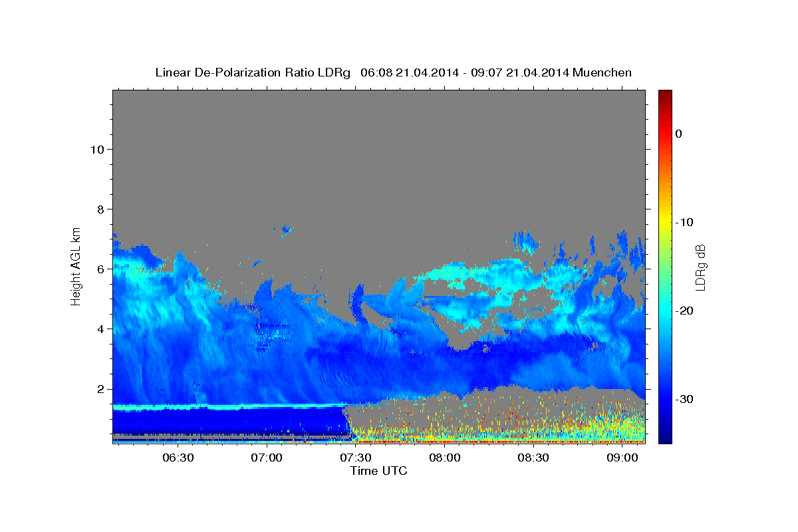Click the 06:30 time tick label
The image size is (798, 532).
[x=178, y=458]
